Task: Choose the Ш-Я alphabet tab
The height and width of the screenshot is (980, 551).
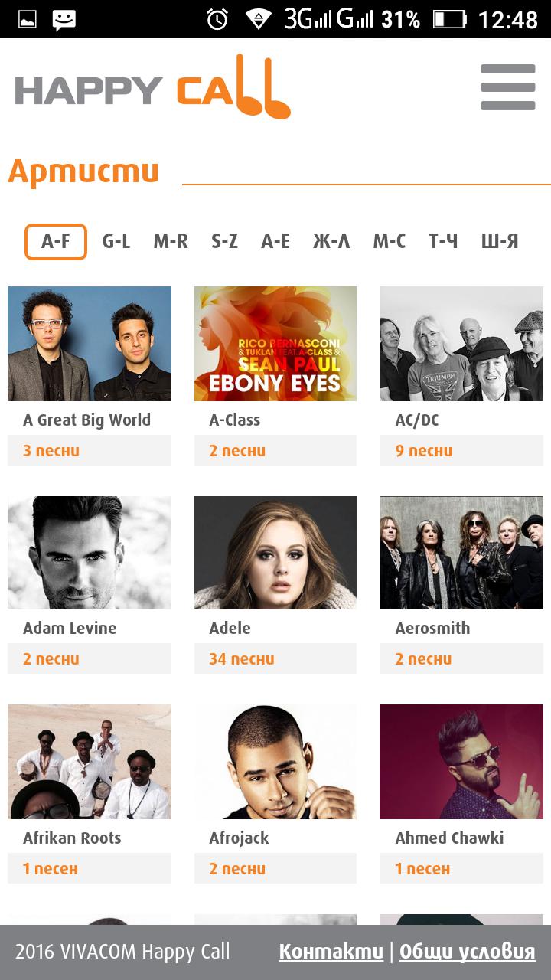Action: pyautogui.click(x=500, y=242)
